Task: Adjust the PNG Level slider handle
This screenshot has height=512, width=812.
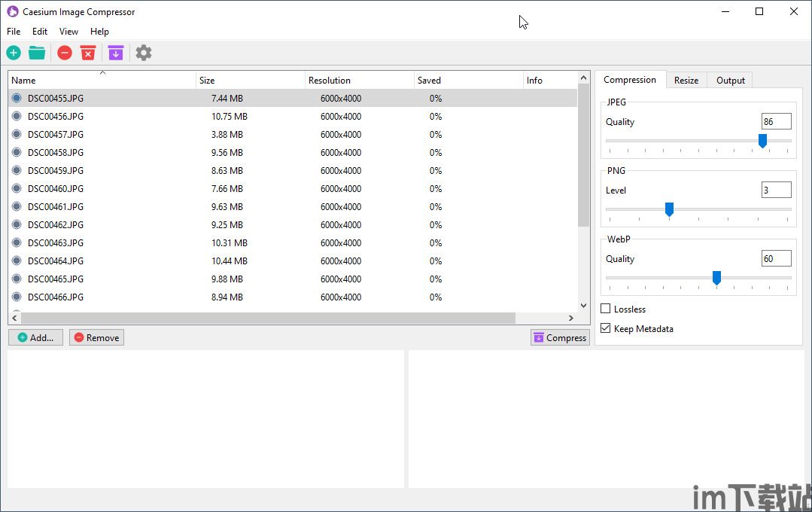Action: click(669, 209)
